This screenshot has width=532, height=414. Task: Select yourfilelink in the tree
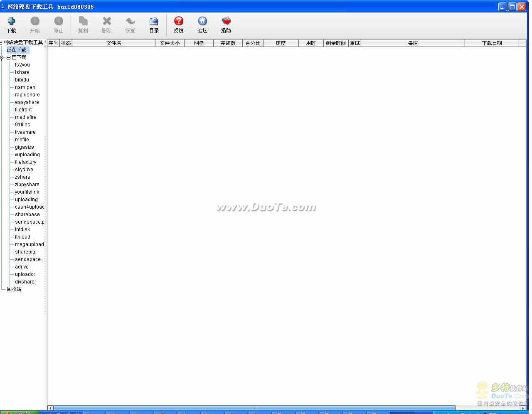click(x=27, y=192)
